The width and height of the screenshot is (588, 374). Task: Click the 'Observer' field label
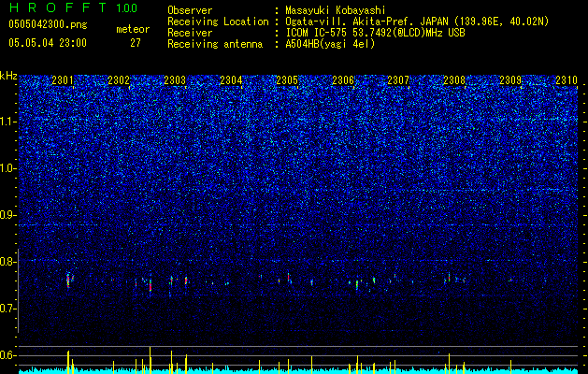(190, 10)
